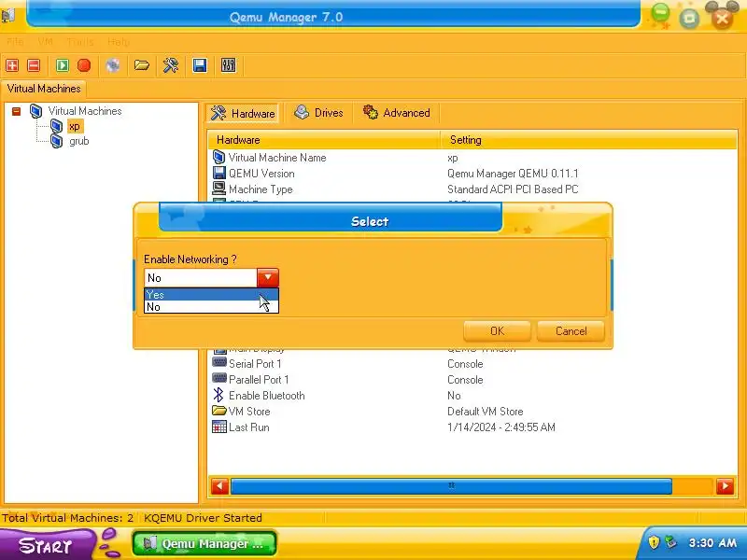Click the xp virtual machine icon in tree
Viewport: 747px width, 560px height.
[57, 126]
